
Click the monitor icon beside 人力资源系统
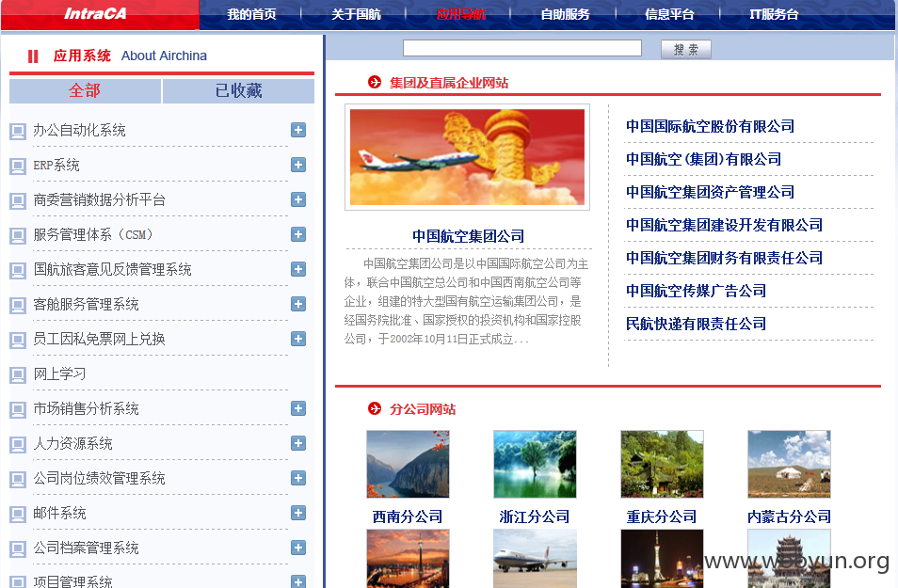(18, 445)
